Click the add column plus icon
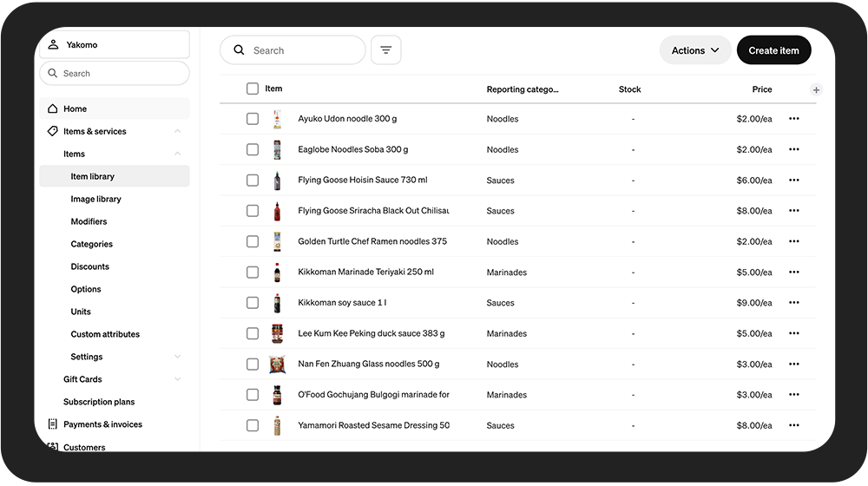This screenshot has height=486, width=868. pos(816,89)
